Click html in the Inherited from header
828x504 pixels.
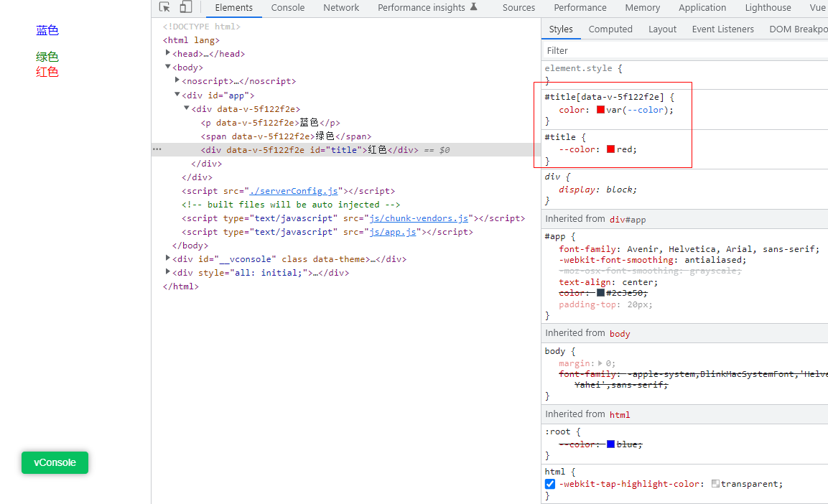620,415
